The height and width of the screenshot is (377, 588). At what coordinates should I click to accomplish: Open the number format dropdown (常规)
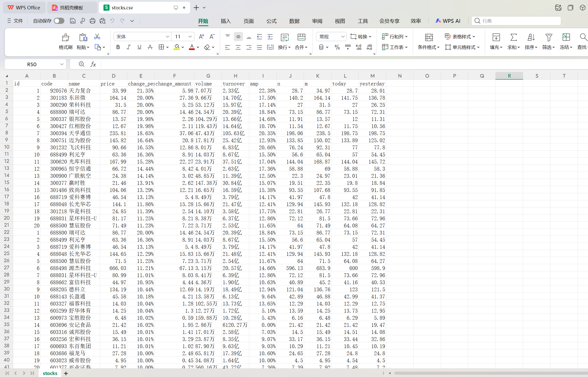coord(343,37)
